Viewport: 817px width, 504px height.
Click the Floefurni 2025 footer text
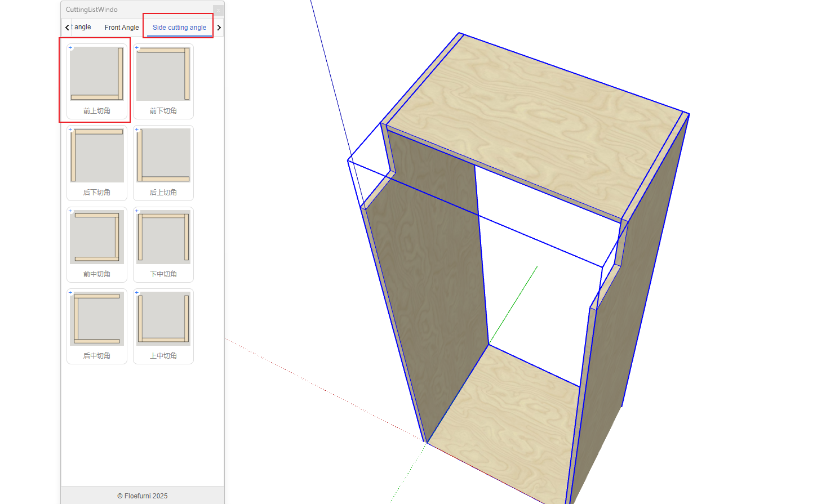pyautogui.click(x=143, y=496)
